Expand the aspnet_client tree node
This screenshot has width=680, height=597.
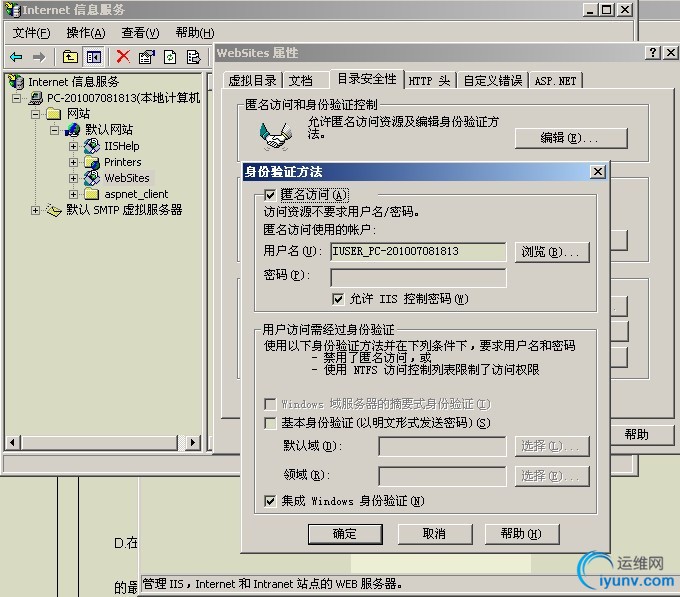[x=73, y=194]
